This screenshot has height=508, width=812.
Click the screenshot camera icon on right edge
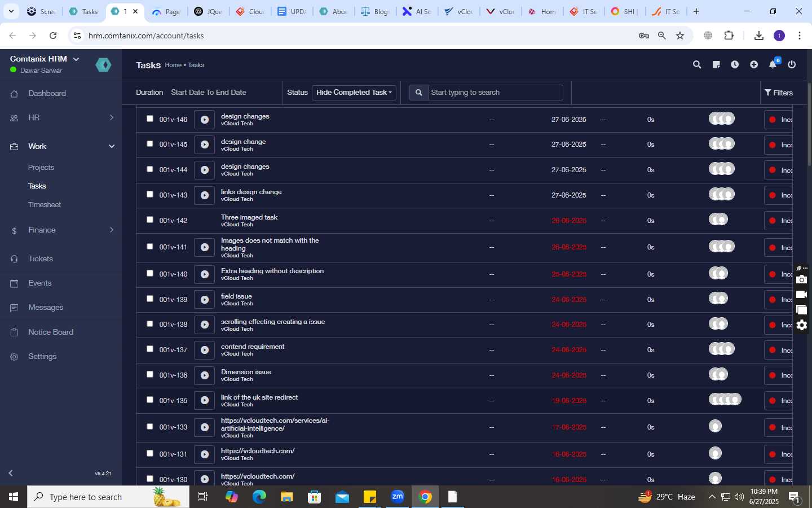click(x=801, y=279)
